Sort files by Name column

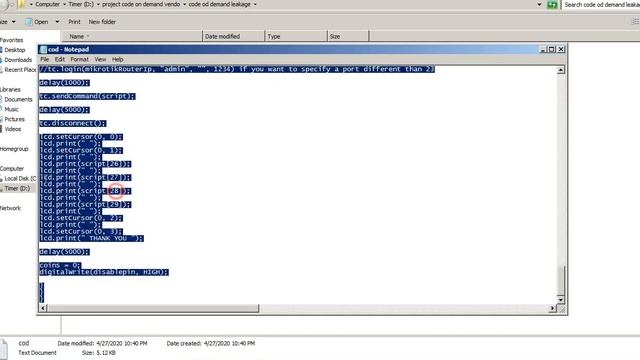click(131, 36)
